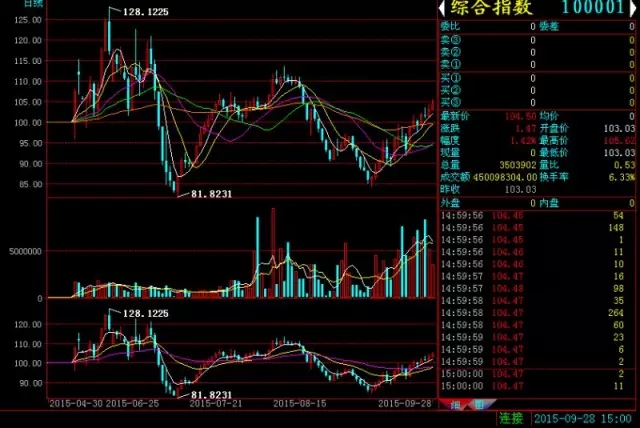Screen dimensions: 640x428
Task: Click the 5000000 volume axis label
Action: (x=22, y=251)
